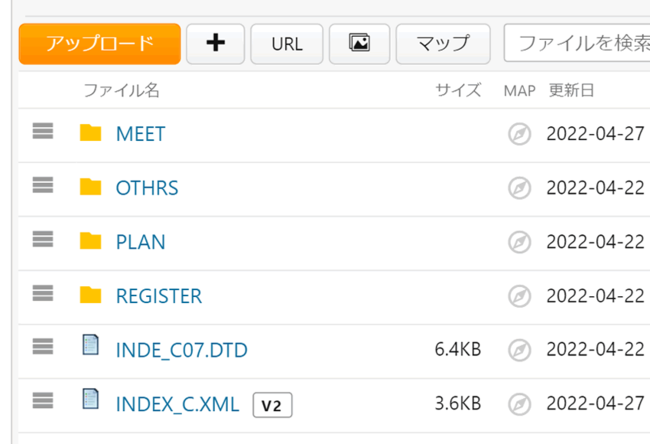The width and height of the screenshot is (650, 444).
Task: Click the plus add-new button
Action: click(x=215, y=44)
